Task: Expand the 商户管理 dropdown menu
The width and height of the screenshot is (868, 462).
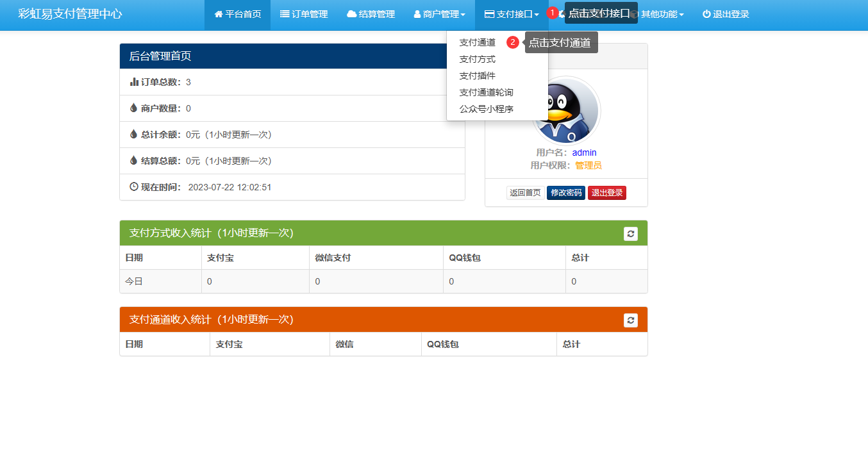Action: click(x=440, y=14)
